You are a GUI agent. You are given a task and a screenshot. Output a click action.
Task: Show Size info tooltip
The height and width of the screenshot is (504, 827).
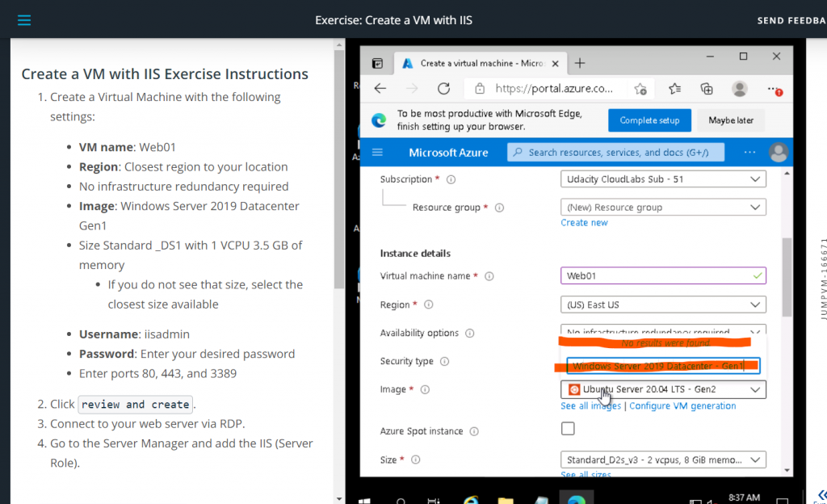(416, 460)
